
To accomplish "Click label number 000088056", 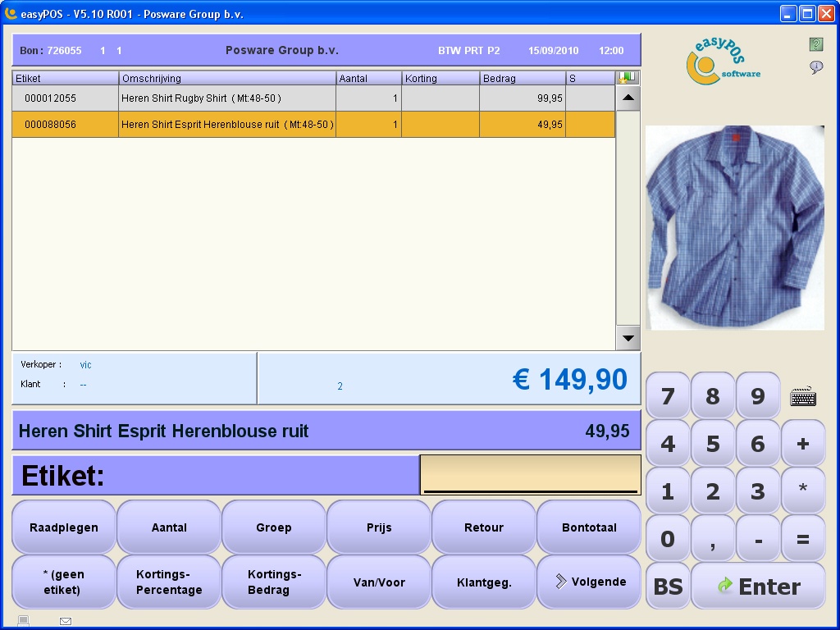I will [x=50, y=125].
